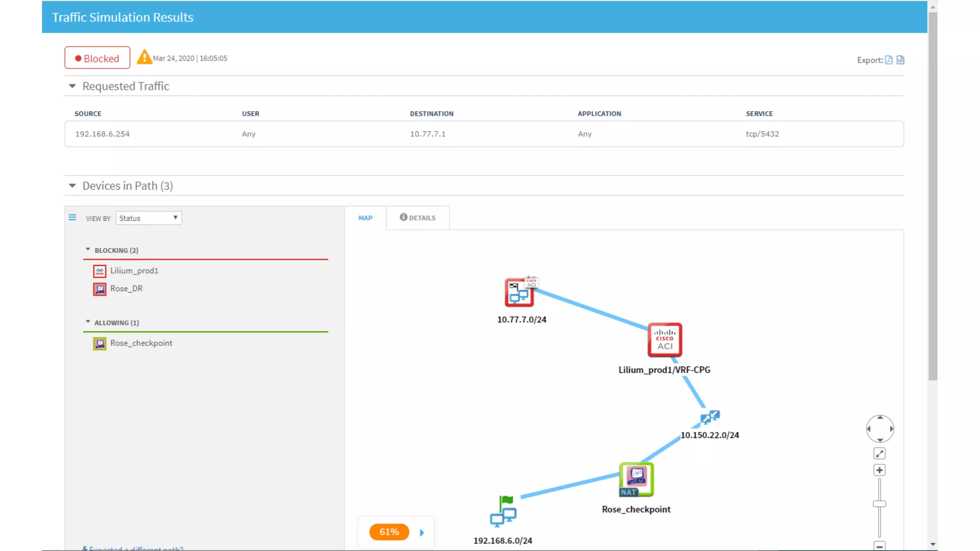Collapse the Requested Traffic section
Viewport: 980px width, 551px height.
coord(72,86)
